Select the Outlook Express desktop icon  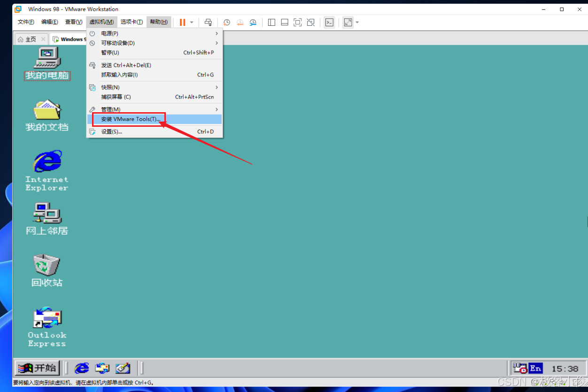click(x=47, y=327)
